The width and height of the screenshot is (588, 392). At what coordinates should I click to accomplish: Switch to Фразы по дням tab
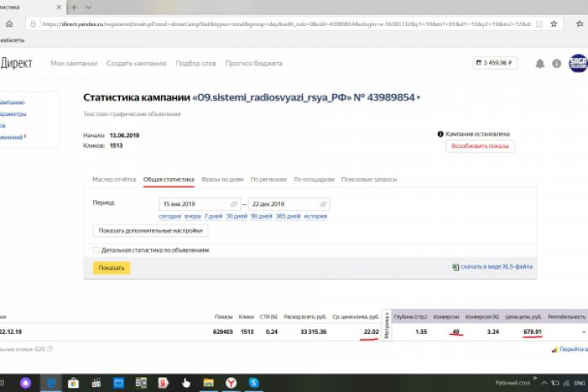[222, 180]
